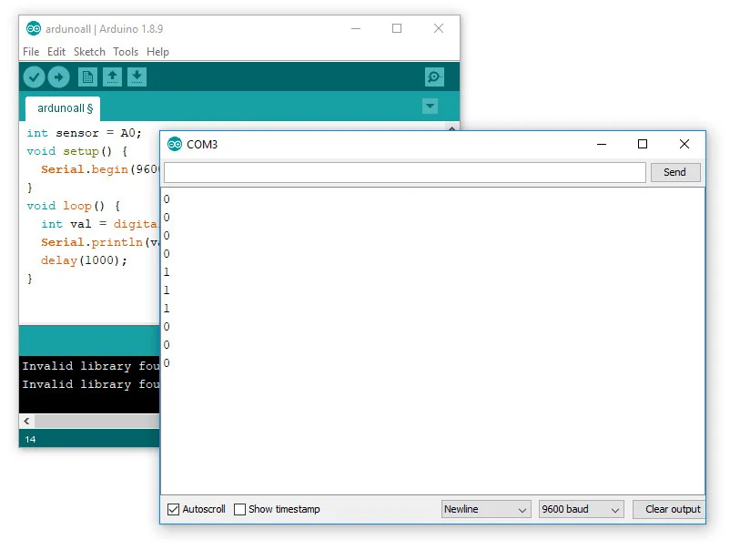The height and width of the screenshot is (560, 730).
Task: Open the 9600 baud rate dropdown
Action: tap(581, 509)
